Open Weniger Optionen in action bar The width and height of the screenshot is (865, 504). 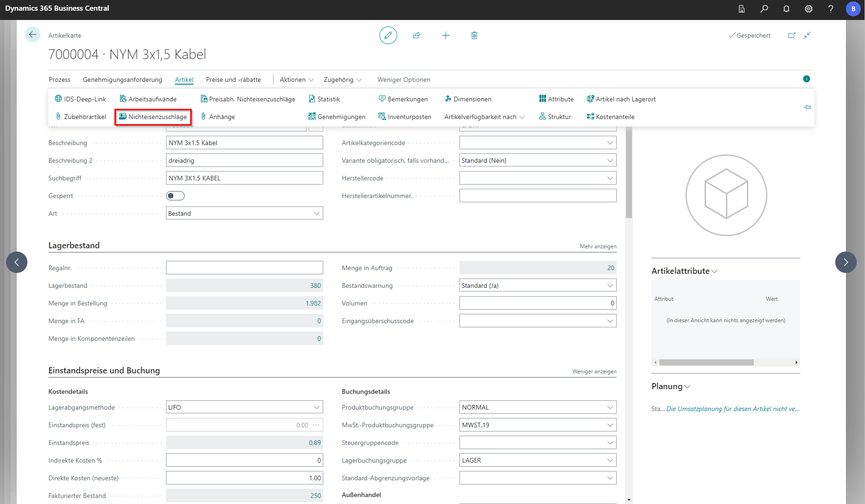(404, 80)
